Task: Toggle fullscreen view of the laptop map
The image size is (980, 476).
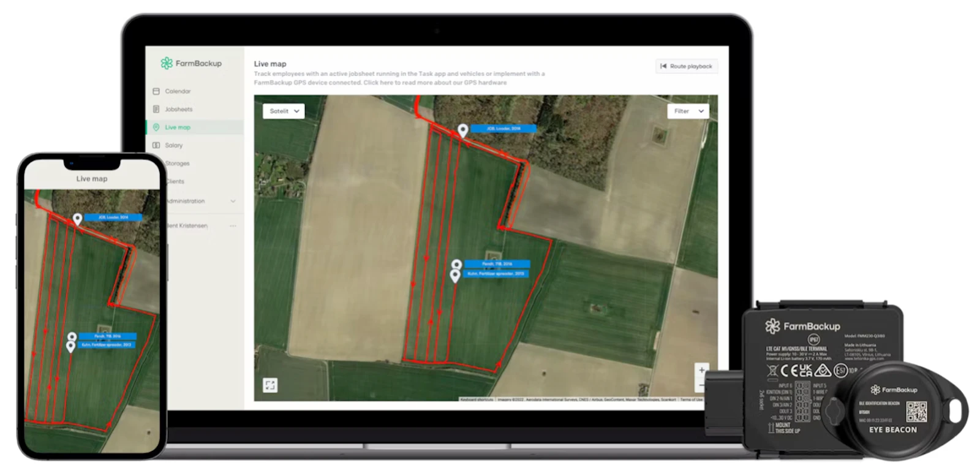Action: [270, 385]
